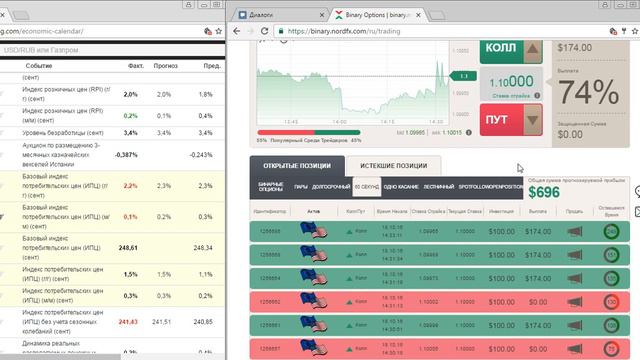Bookmark the NordFX trading page with star
Viewport: 640px width, 360px height.
tap(635, 31)
